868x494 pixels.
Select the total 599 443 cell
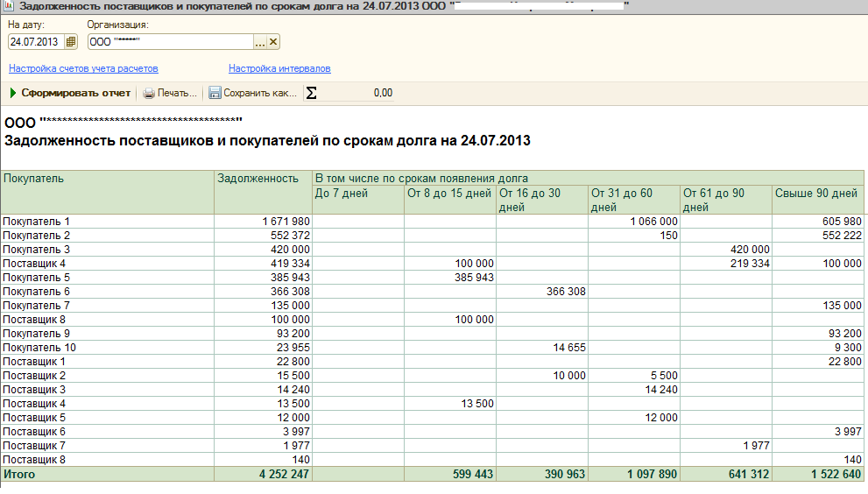[450, 474]
